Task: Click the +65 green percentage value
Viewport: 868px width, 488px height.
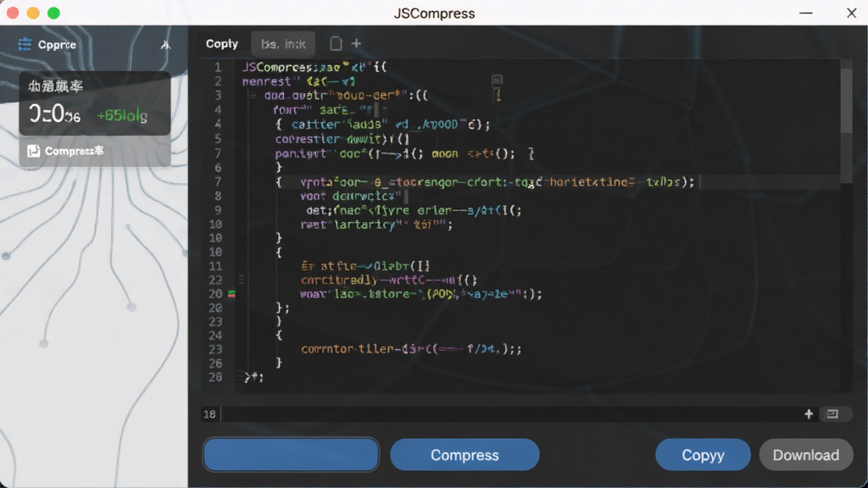Action: 122,115
